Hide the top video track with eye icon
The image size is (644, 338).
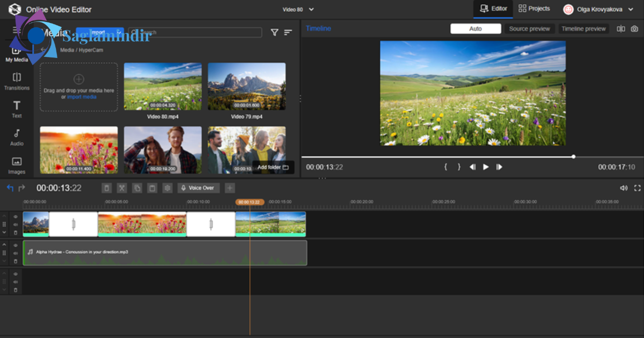click(x=16, y=217)
